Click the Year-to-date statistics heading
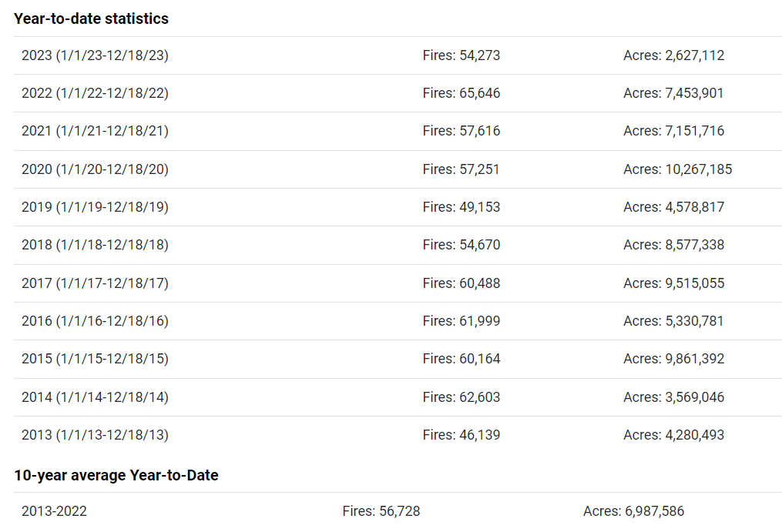782x532 pixels. (91, 19)
